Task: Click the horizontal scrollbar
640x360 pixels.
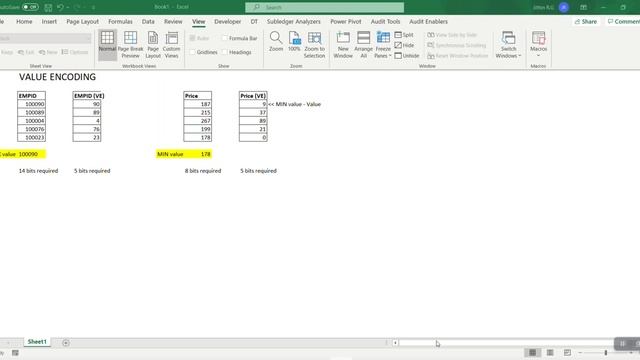Action: 506,343
